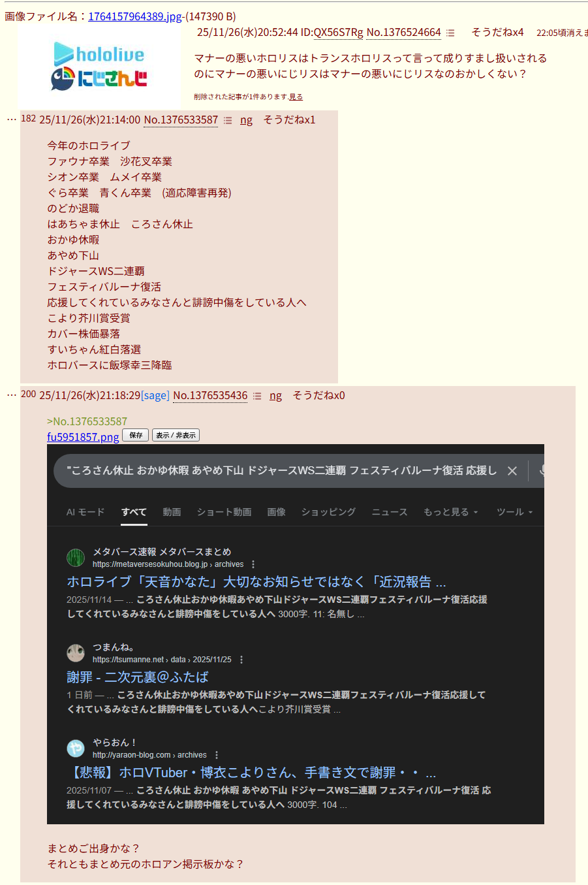This screenshot has width=588, height=885.
Task: Toggle image with 表示/非表示 button
Action: [176, 435]
